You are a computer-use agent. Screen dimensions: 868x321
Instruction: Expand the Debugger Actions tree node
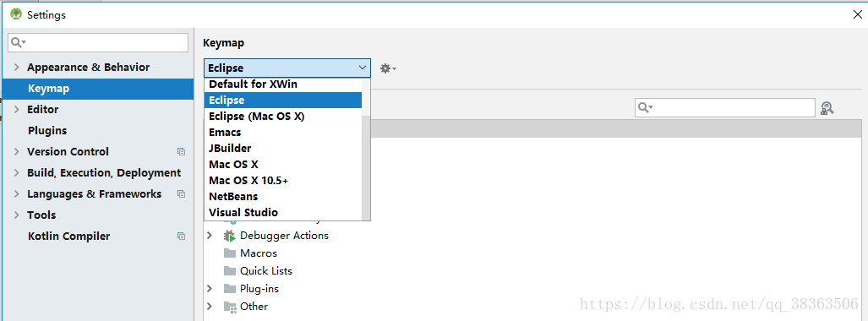click(210, 236)
